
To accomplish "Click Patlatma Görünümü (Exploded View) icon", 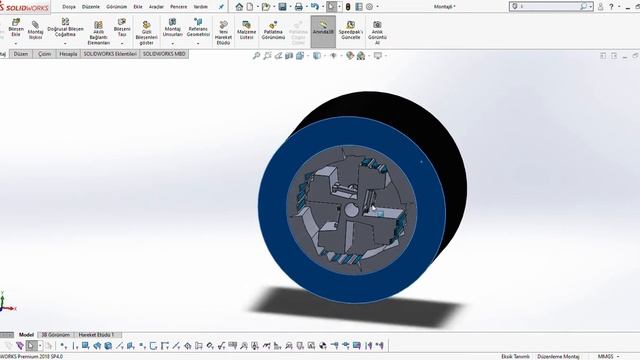I will pos(273,25).
